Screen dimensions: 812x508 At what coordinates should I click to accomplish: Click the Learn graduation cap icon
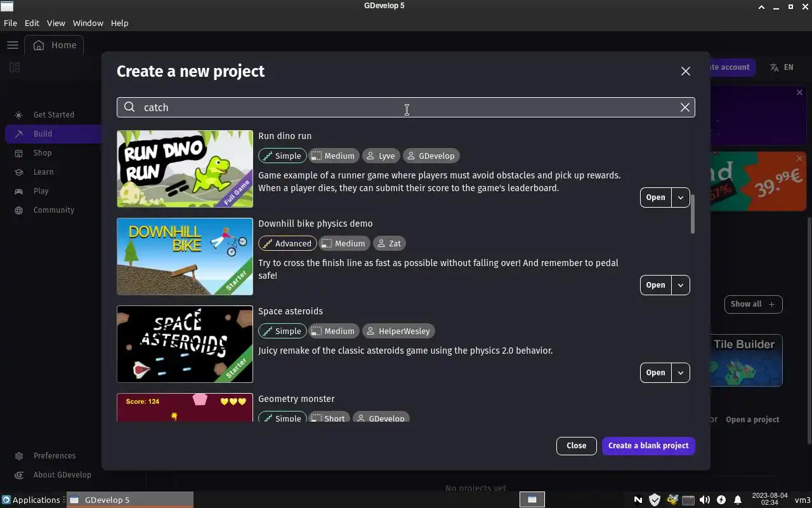pos(19,172)
